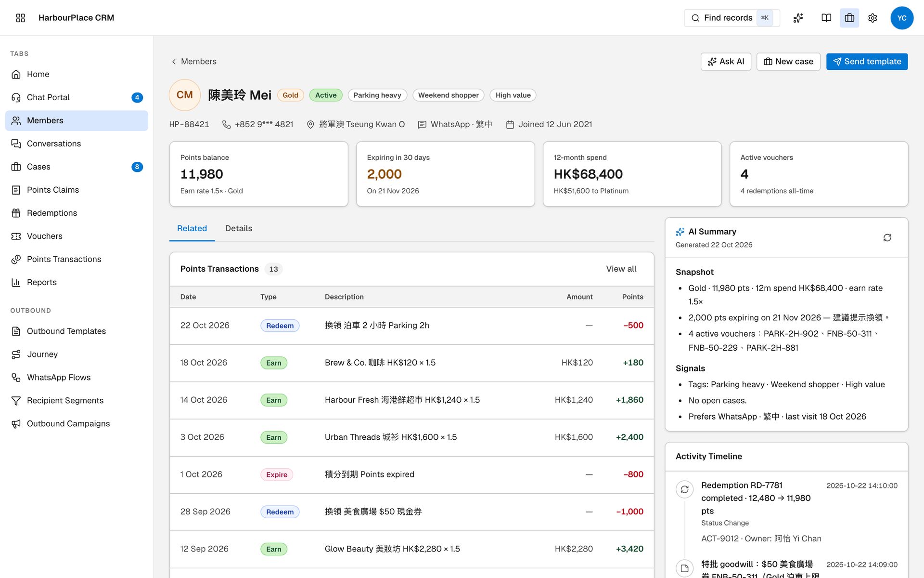Open the app launcher grid icon
This screenshot has height=578, width=924.
pos(20,18)
